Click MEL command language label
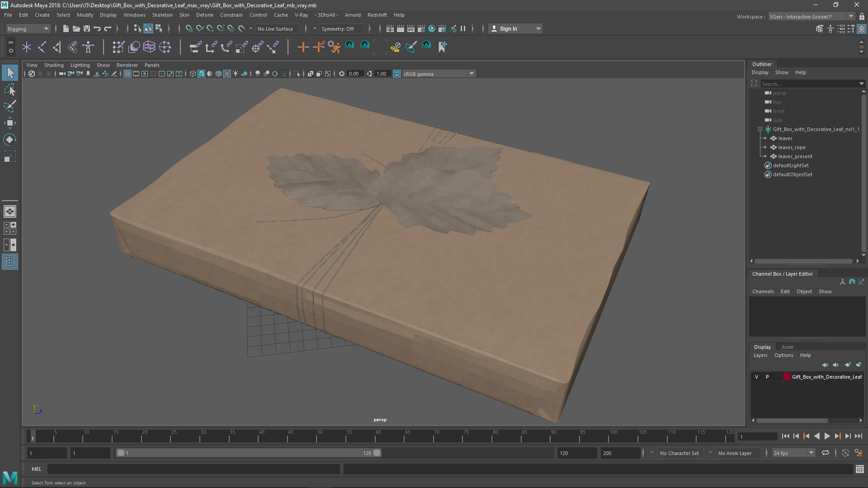Viewport: 868px width, 488px height. [36, 469]
